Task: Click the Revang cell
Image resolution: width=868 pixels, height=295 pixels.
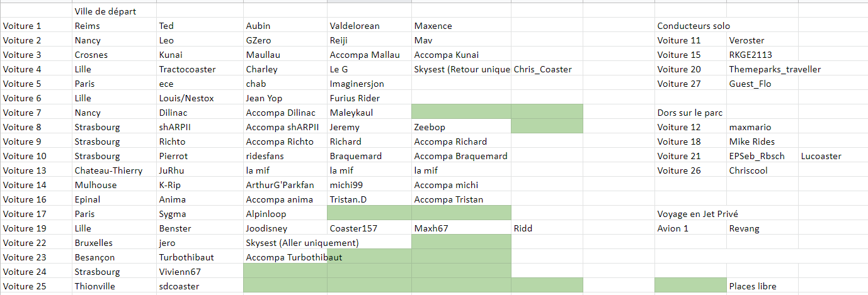Action: click(x=744, y=228)
